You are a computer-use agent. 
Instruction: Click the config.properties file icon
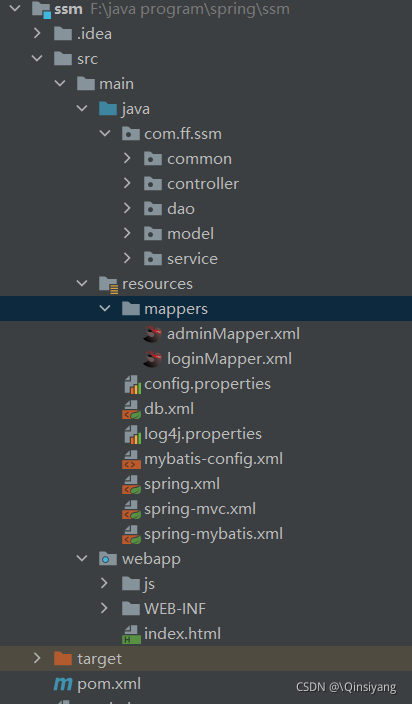pos(132,385)
